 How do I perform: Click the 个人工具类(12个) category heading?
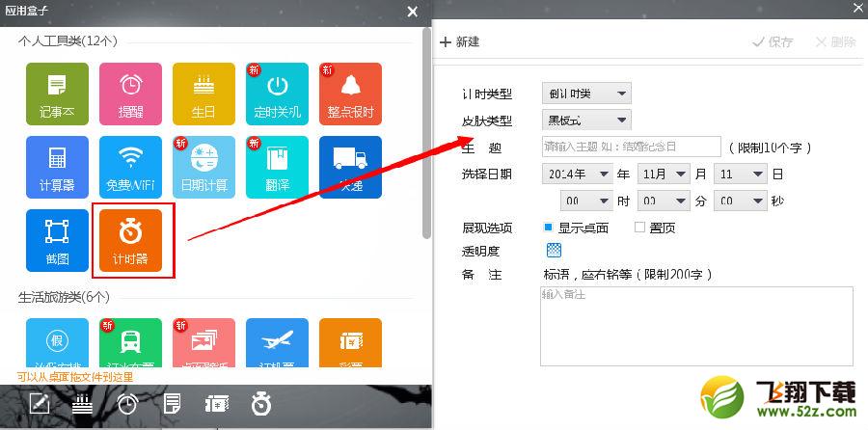tap(67, 40)
